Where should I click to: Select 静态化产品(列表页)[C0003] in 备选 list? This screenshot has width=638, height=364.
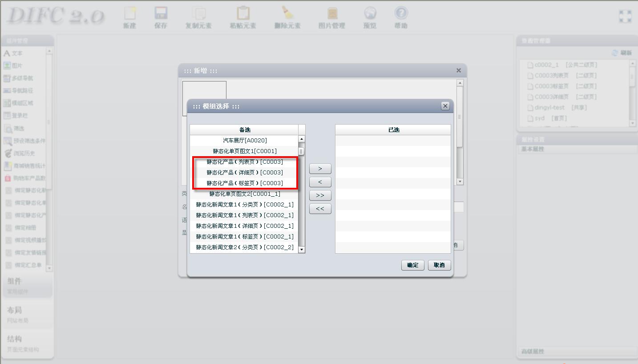245,162
